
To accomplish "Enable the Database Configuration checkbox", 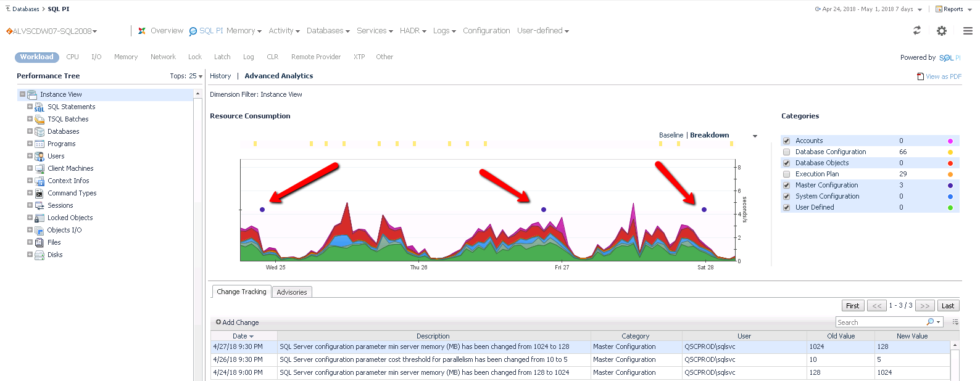I will click(x=786, y=152).
